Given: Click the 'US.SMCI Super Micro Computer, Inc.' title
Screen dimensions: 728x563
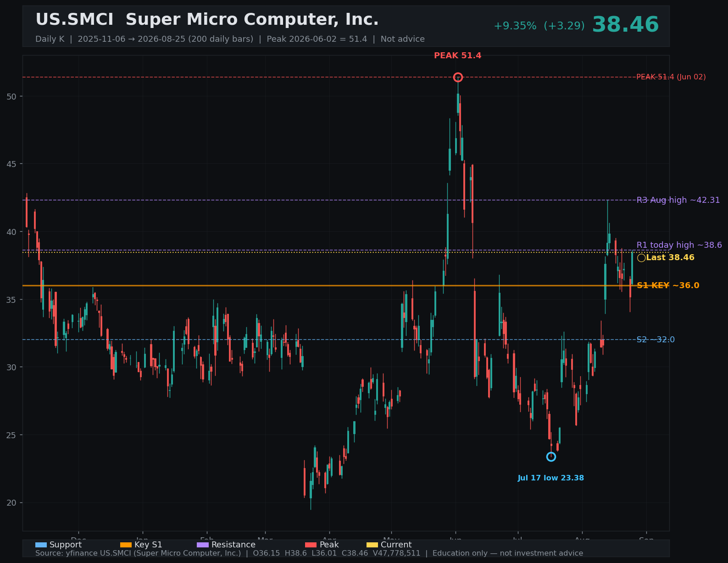Looking at the screenshot, I should 207,20.
